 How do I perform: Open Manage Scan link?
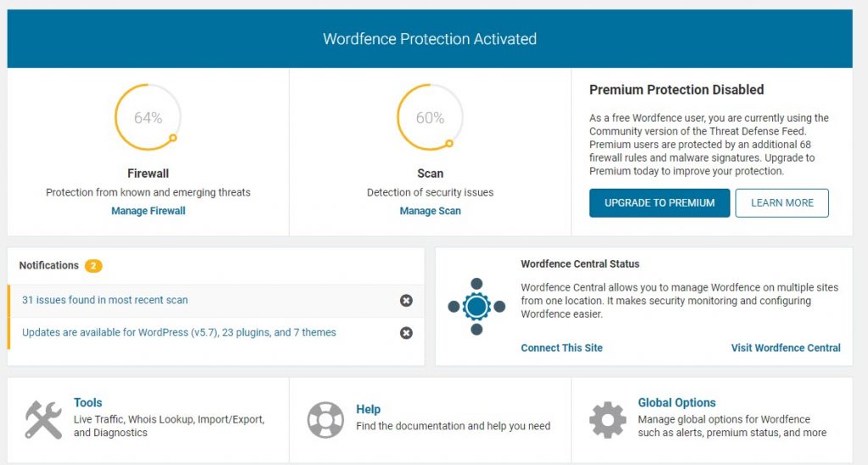[430, 211]
